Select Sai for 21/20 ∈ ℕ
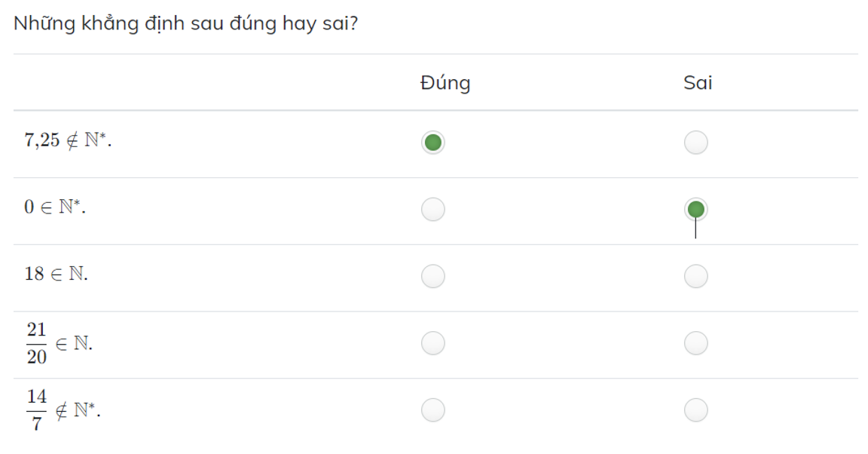 [x=695, y=344]
